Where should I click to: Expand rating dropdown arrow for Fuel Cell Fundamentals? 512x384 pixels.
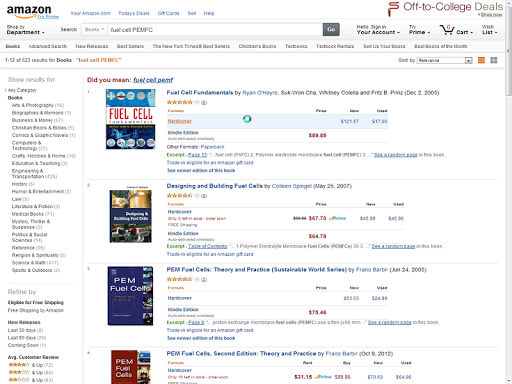click(x=197, y=102)
